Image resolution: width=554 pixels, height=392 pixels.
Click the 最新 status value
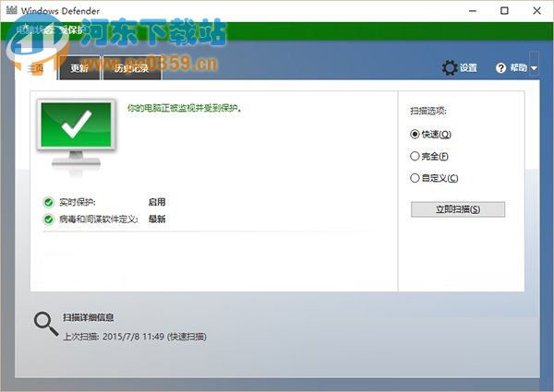(157, 220)
